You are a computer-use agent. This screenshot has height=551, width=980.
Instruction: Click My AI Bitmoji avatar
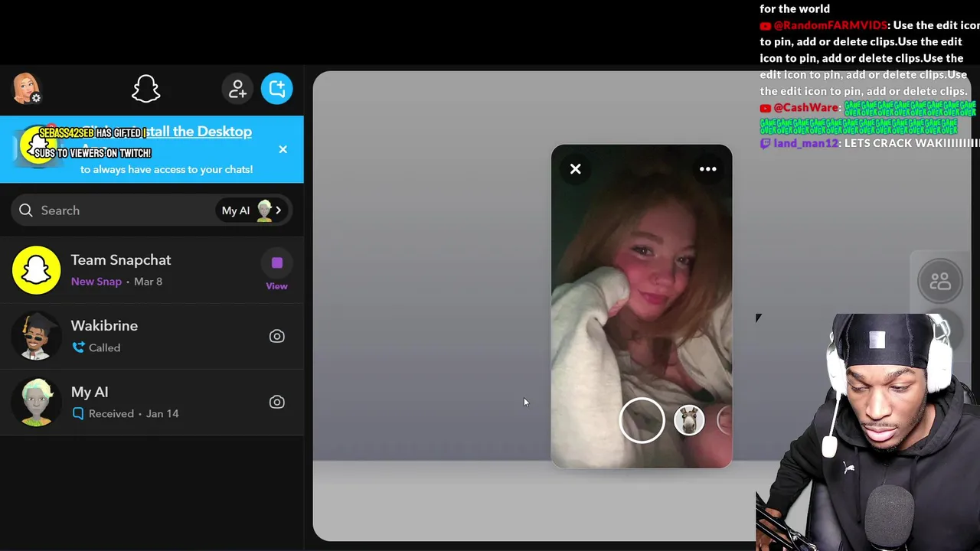point(36,402)
